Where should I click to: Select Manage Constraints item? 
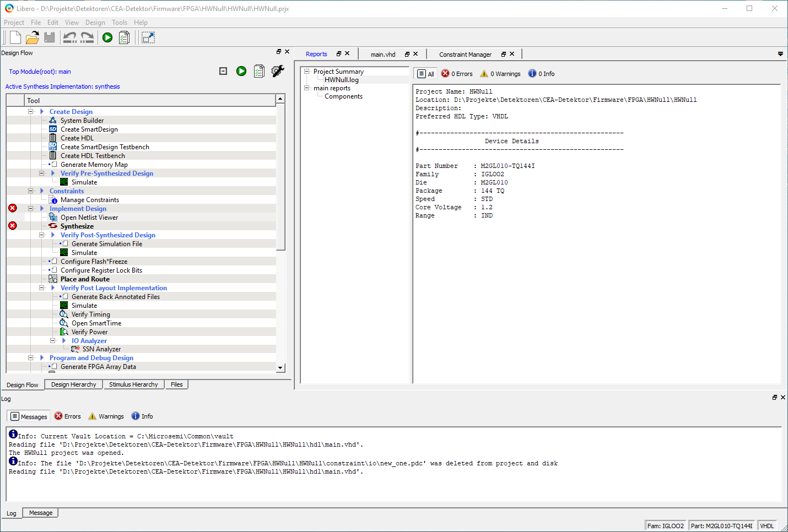pyautogui.click(x=90, y=200)
